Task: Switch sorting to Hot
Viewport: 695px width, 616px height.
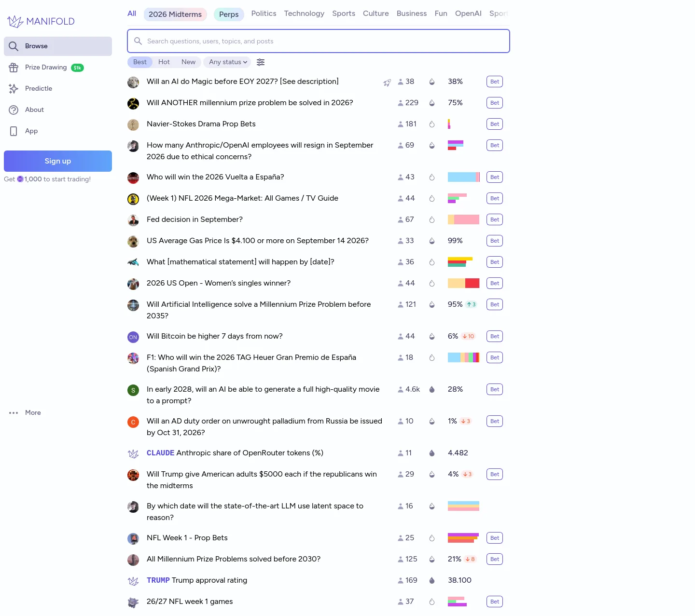Action: pyautogui.click(x=164, y=62)
